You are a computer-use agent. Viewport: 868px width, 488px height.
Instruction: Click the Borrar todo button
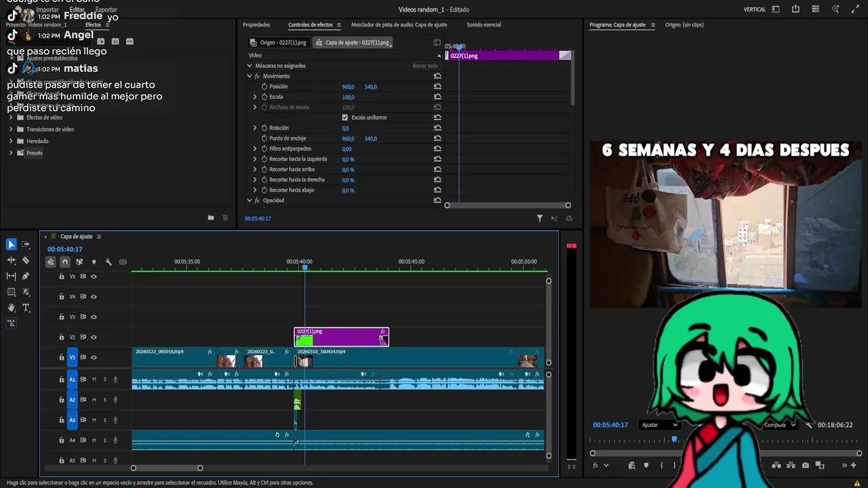tap(425, 66)
